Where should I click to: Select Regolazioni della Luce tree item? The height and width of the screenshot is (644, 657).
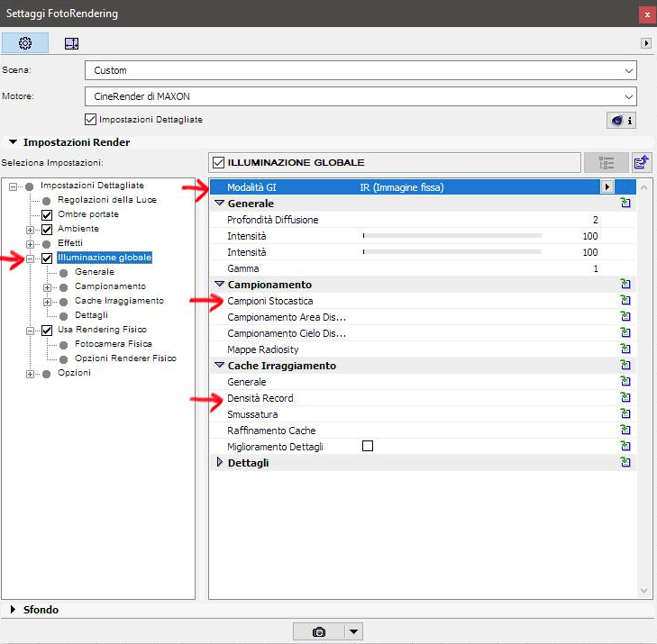[106, 200]
